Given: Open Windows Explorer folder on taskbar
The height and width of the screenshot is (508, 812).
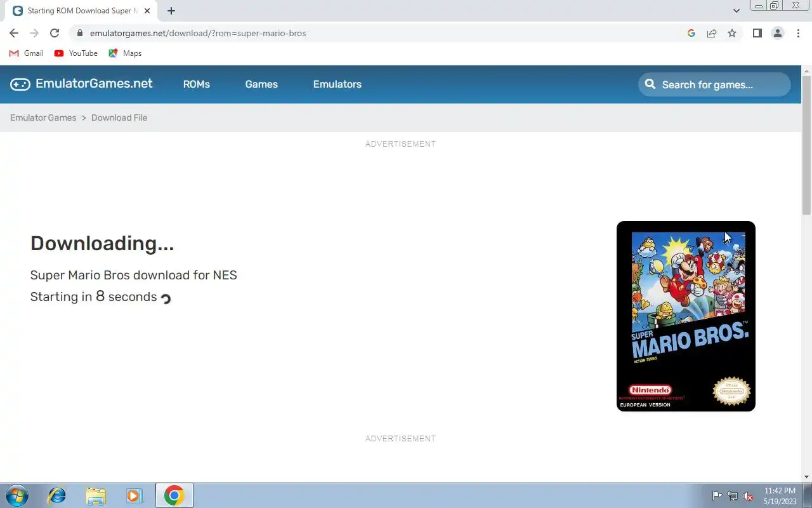Looking at the screenshot, I should [x=96, y=495].
